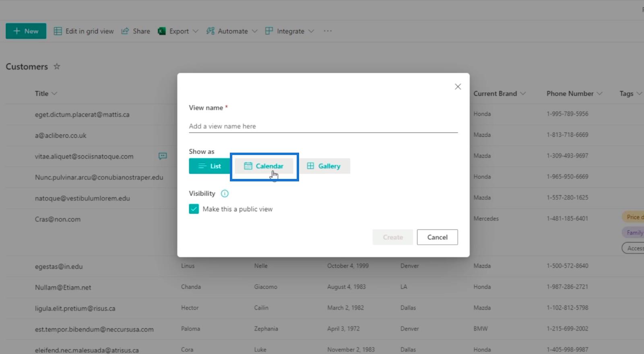Screen dimensions: 644x354
Task: Select Gallery as the view type
Action: coord(324,166)
